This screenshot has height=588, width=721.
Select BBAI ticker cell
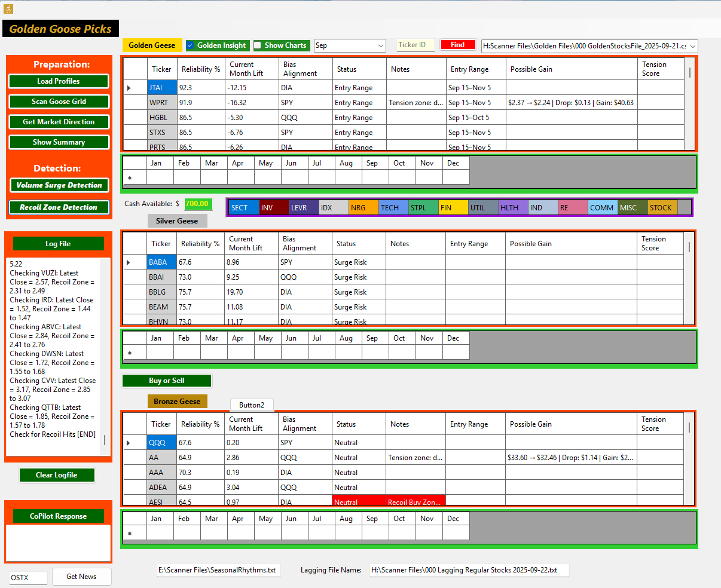click(x=161, y=277)
